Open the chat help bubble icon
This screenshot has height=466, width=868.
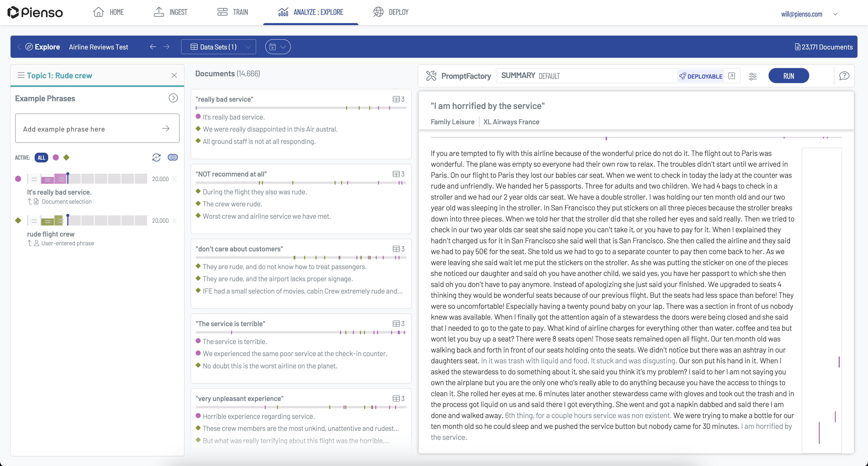tap(844, 76)
